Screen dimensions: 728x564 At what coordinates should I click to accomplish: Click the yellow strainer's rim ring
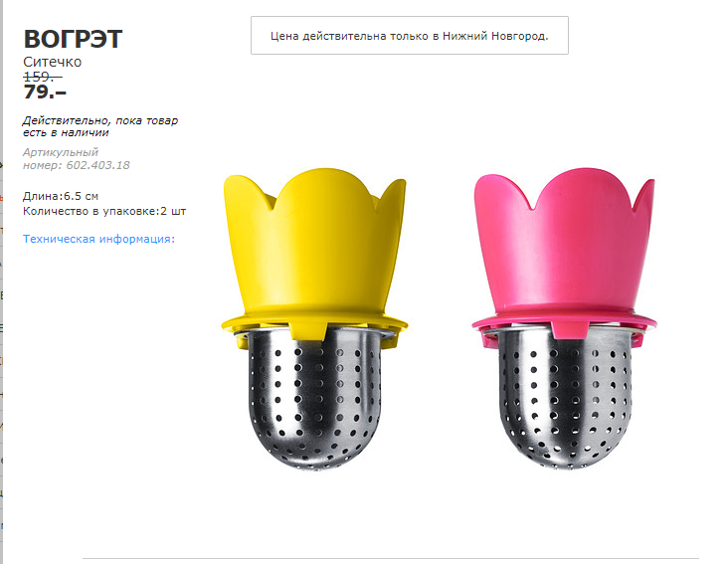point(315,320)
